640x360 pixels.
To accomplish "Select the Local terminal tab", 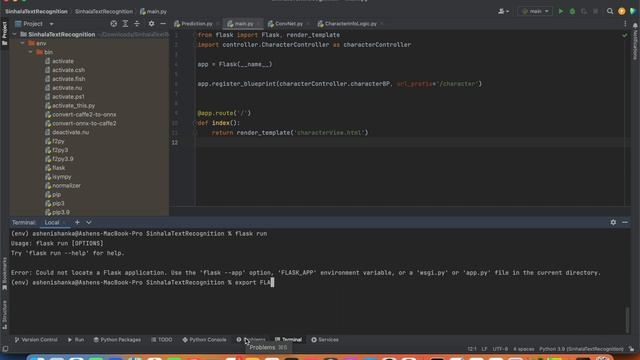I will (x=52, y=222).
